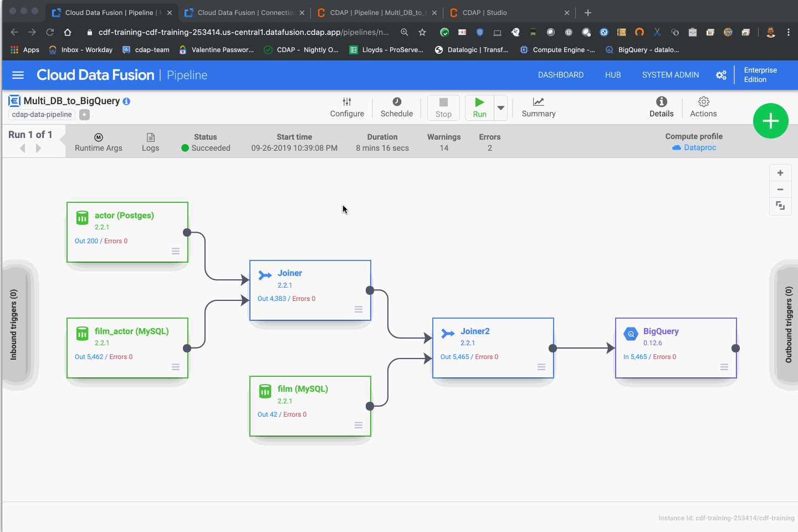This screenshot has width=798, height=532.
Task: Click the pipeline info icon beside the name
Action: click(126, 101)
